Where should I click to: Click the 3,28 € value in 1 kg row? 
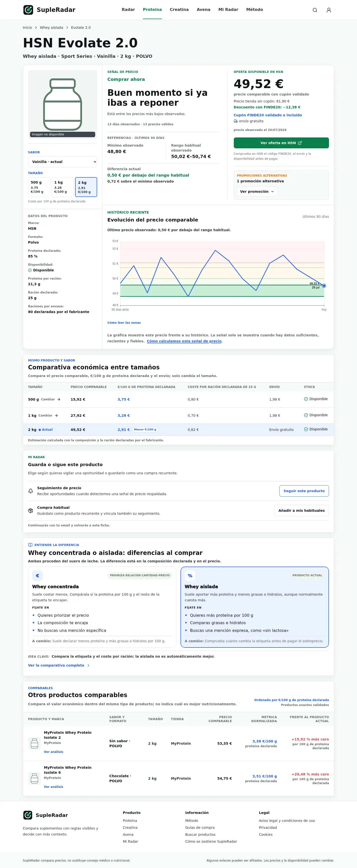coord(124,416)
